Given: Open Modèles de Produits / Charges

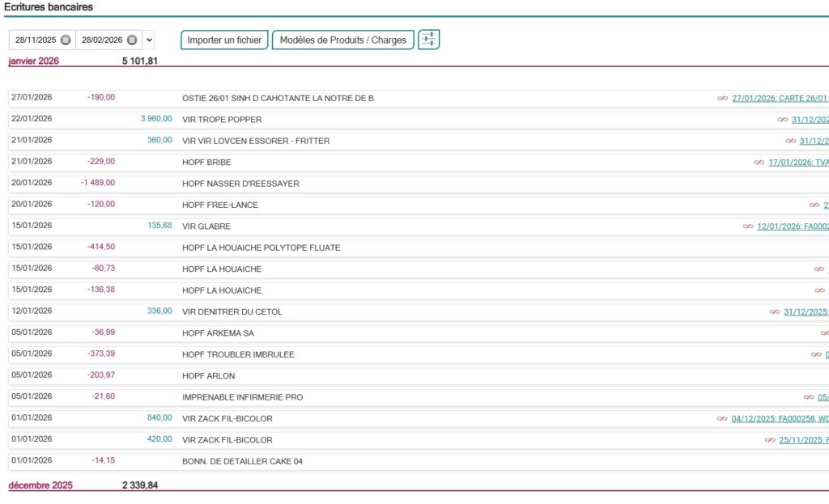Looking at the screenshot, I should 342,40.
